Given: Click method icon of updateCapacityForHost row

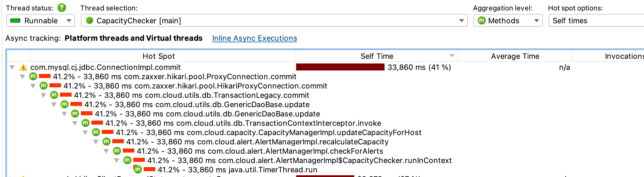Looking at the screenshot, I should [96, 132].
